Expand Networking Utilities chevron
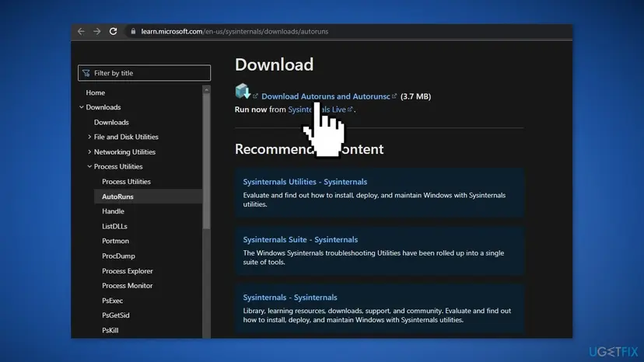 click(x=89, y=151)
